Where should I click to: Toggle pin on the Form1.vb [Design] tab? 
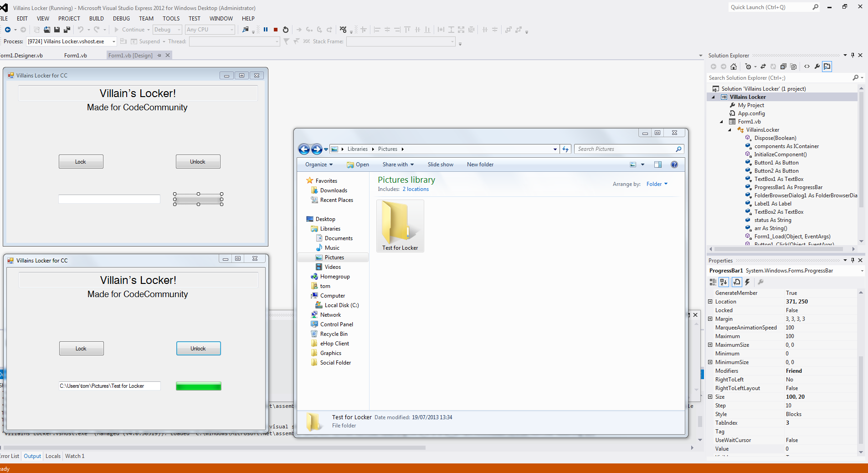[x=159, y=55]
